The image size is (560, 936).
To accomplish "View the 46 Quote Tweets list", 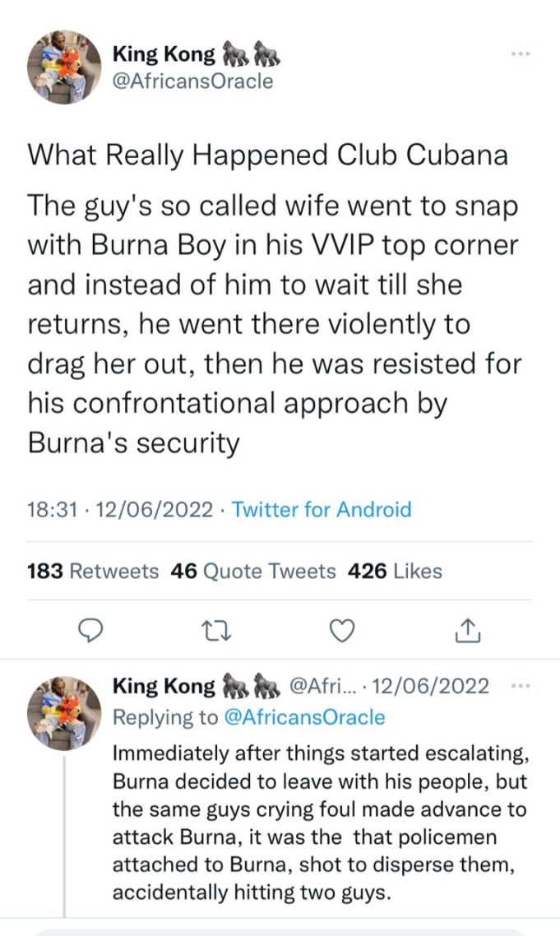I will pos(253,571).
